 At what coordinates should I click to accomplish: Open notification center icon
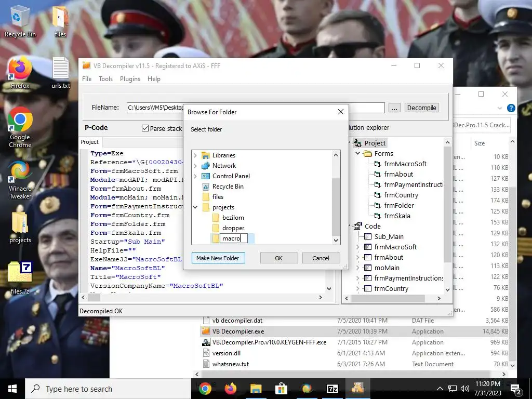516,389
